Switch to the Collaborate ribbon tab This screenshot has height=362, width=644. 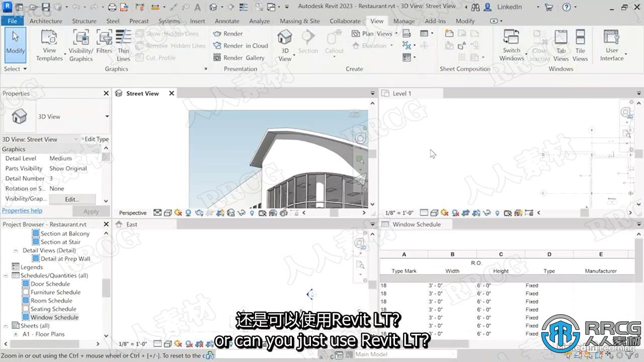pyautogui.click(x=345, y=21)
